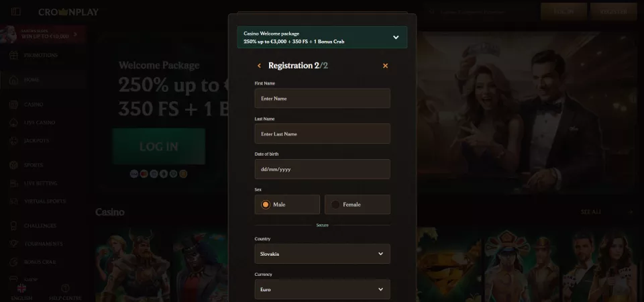Click the Date of birth field

click(322, 169)
